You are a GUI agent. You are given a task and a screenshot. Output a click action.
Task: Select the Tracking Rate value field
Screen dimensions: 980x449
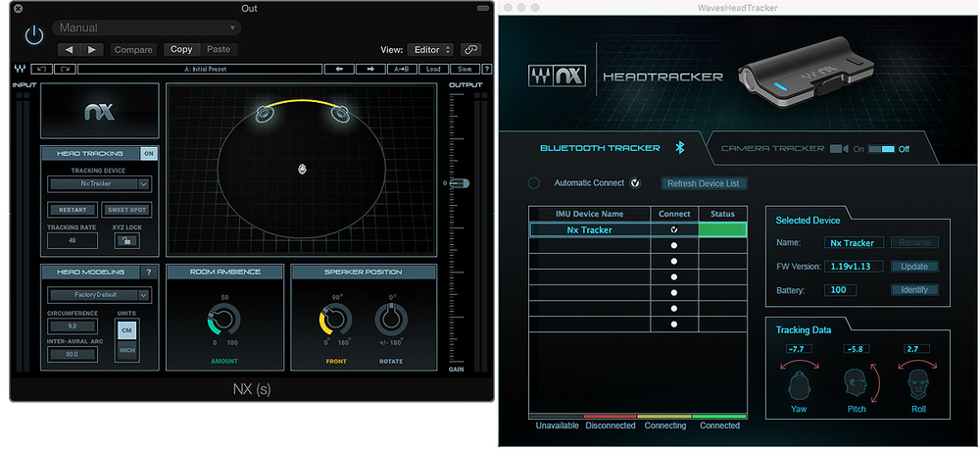(x=72, y=240)
